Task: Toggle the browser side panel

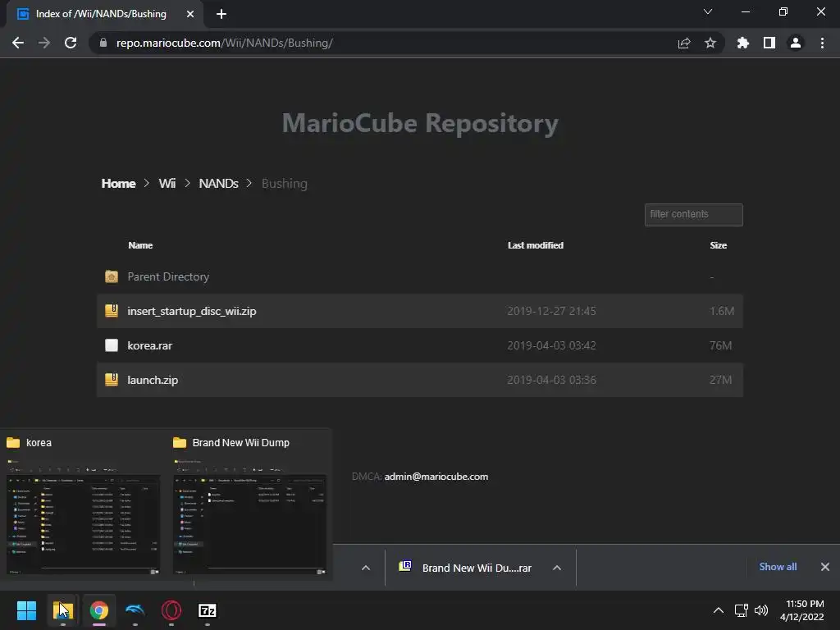Action: point(769,43)
